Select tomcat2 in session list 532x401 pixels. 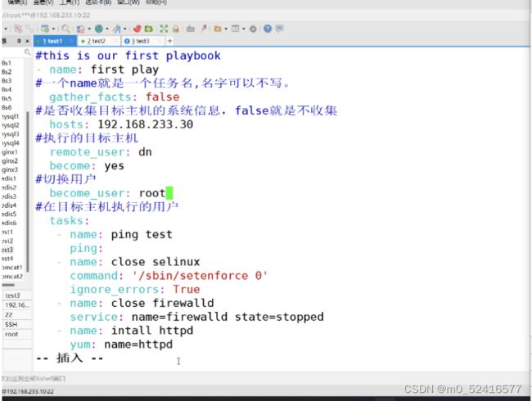pyautogui.click(x=12, y=277)
